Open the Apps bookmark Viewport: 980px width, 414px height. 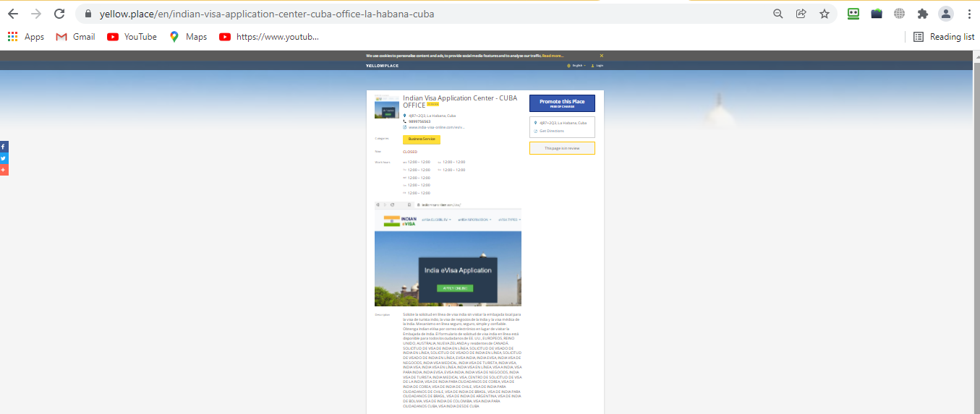[26, 37]
